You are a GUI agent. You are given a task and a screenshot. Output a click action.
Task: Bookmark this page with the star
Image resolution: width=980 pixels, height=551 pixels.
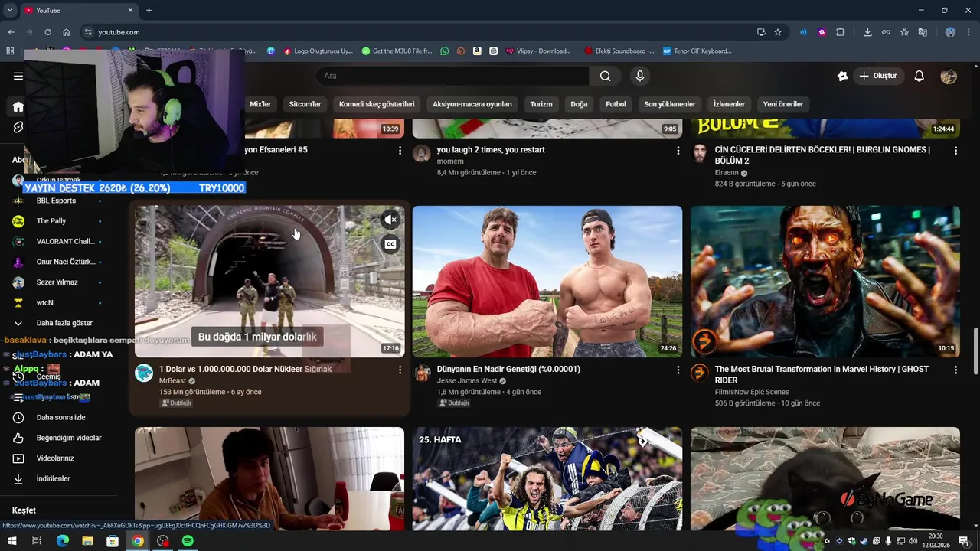click(x=778, y=32)
